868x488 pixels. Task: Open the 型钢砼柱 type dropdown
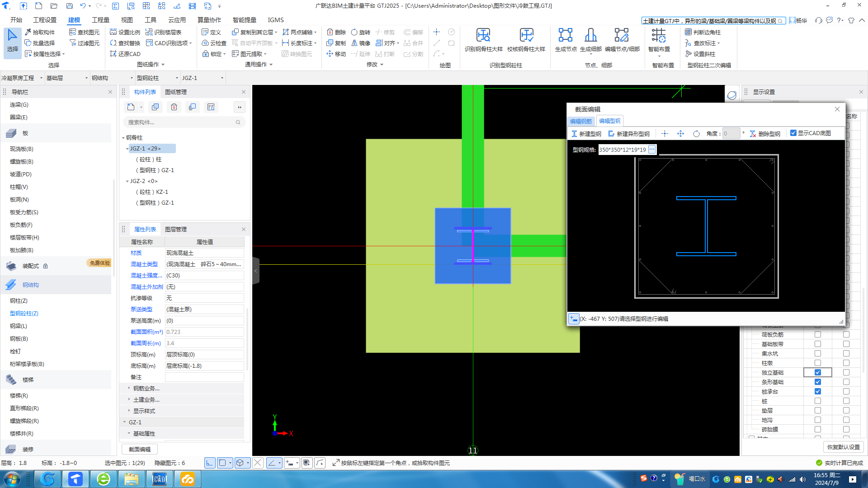157,78
